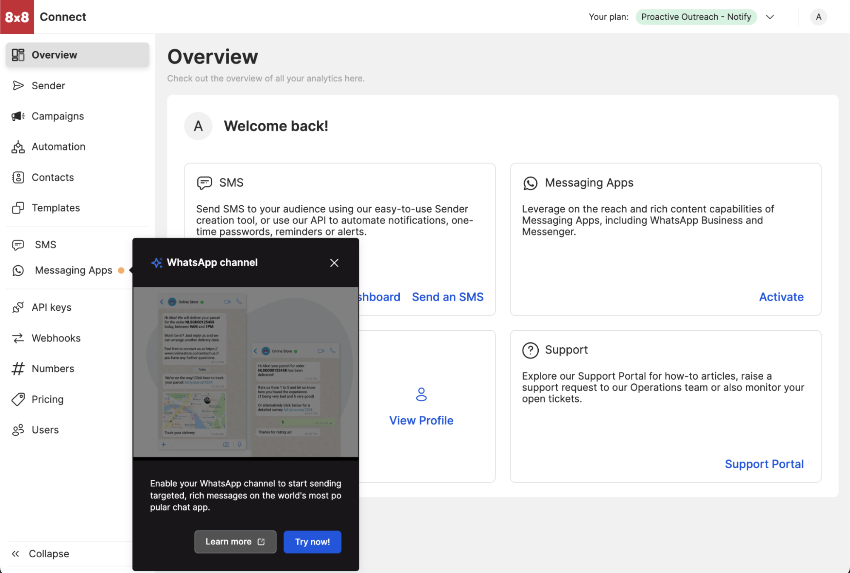850x573 pixels.
Task: Click the Automation flow icon
Action: (x=18, y=147)
